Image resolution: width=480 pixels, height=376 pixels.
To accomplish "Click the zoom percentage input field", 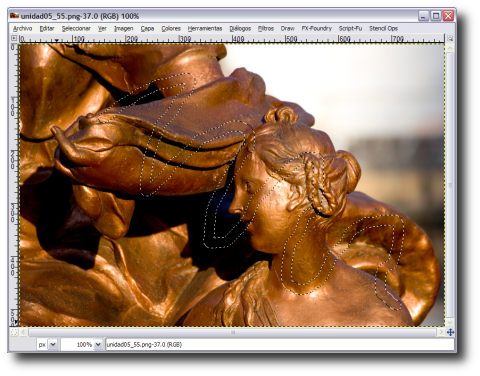I will pos(77,344).
